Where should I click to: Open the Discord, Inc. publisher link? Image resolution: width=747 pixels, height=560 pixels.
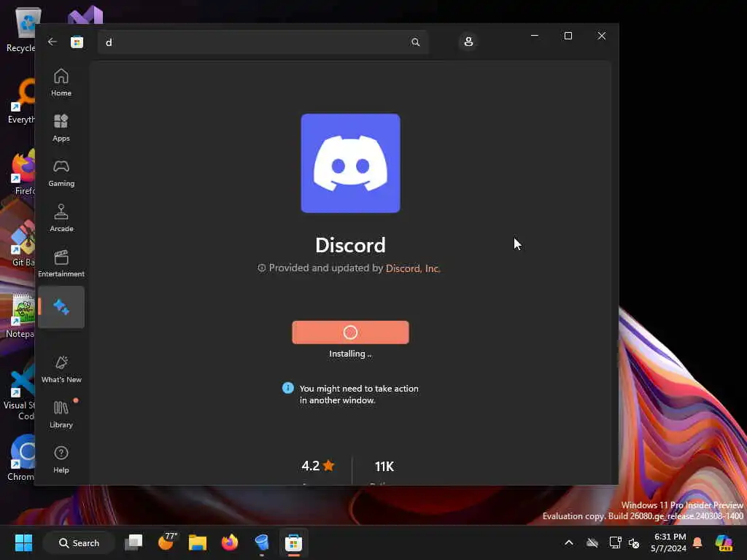[413, 268]
